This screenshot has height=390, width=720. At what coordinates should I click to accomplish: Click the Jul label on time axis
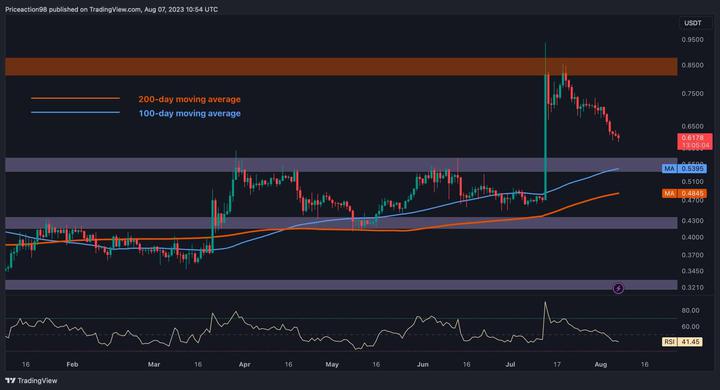(510, 364)
